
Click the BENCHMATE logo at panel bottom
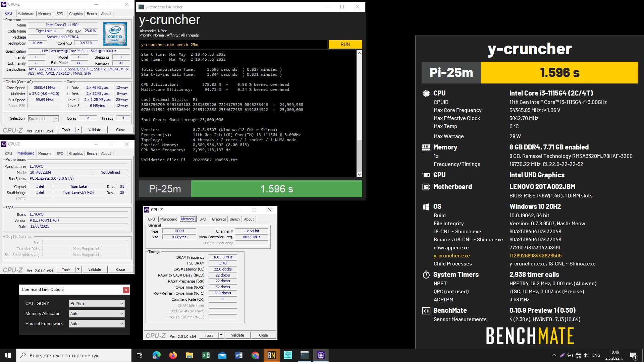tap(530, 336)
